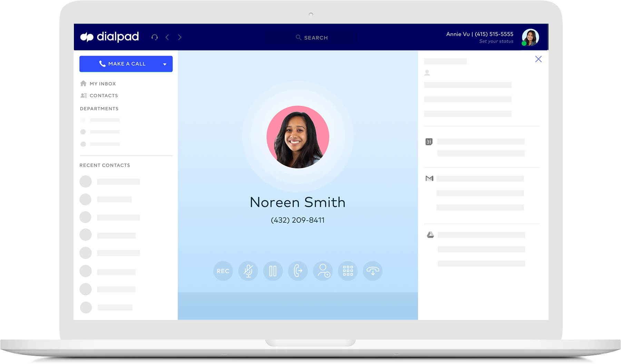This screenshot has height=364, width=621.
Task: Mute the microphone
Action: tap(248, 271)
